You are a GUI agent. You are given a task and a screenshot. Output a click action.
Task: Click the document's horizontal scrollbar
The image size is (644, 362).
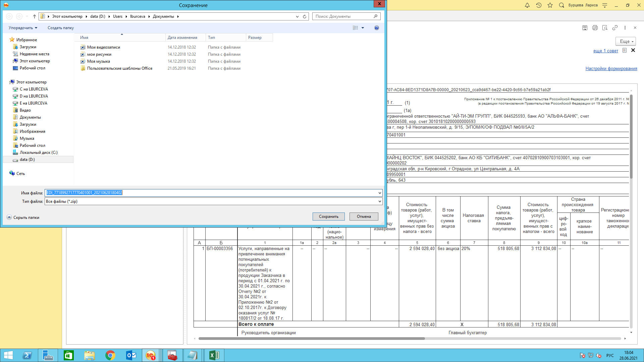click(x=311, y=339)
